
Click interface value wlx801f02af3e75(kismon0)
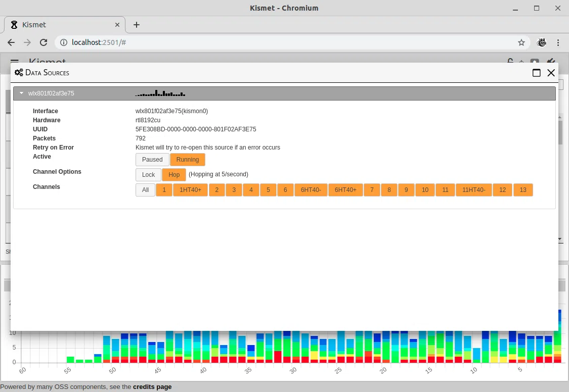click(x=171, y=111)
